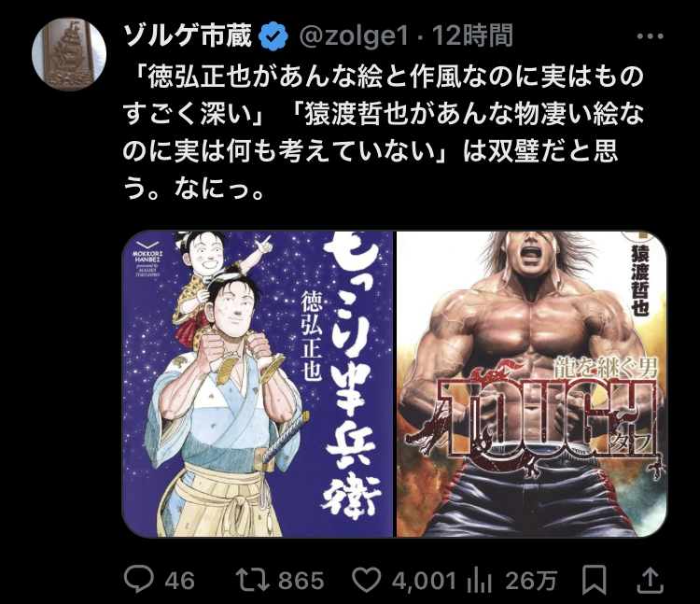Viewport: 700px width, 604px height.
Task: Like the tweet with heart icon
Action: coord(367,580)
